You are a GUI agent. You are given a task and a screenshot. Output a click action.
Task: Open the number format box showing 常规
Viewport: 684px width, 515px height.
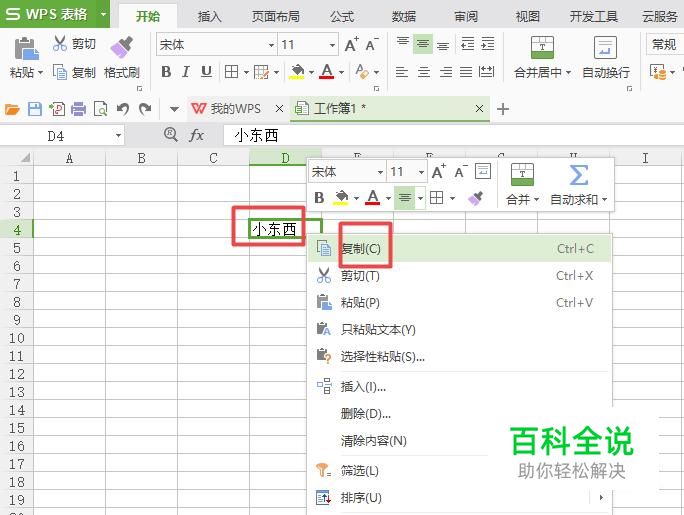pos(664,44)
